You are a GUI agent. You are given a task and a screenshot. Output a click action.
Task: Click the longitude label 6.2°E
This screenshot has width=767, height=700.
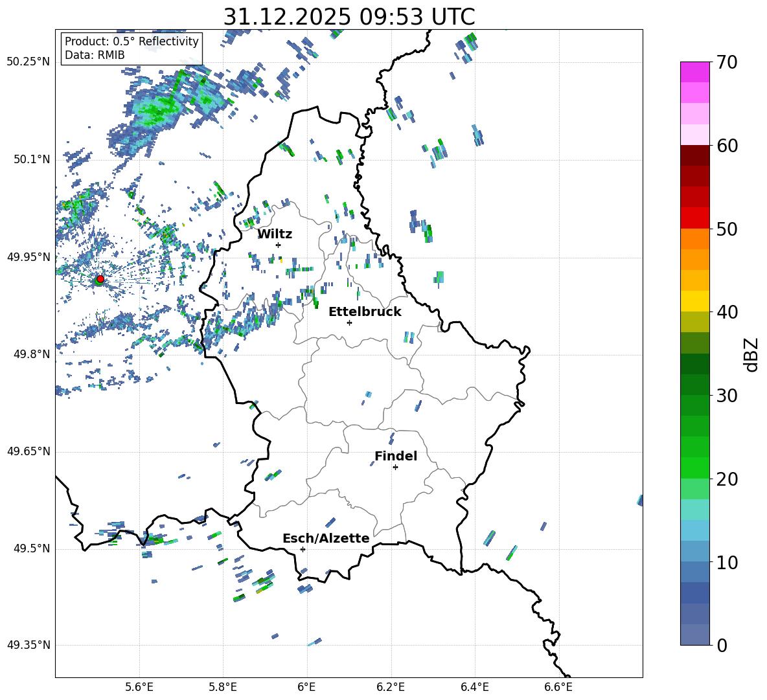click(391, 687)
